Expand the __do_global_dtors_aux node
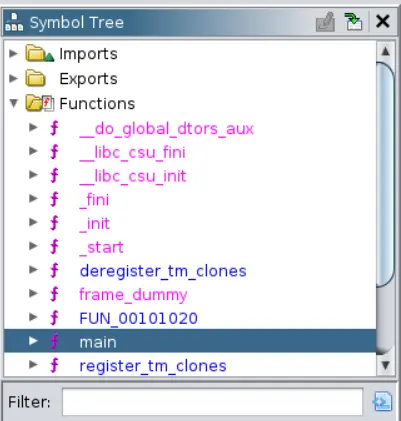Viewport: 401px width, 421px height. coord(33,127)
